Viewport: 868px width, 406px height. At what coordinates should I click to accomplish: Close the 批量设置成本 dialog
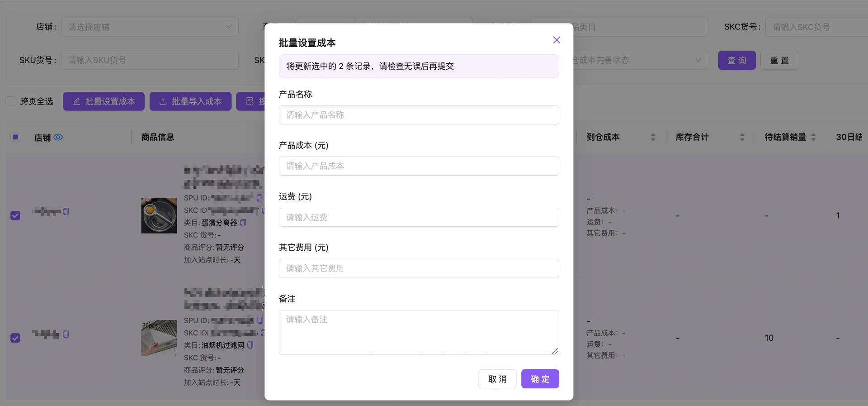click(557, 40)
